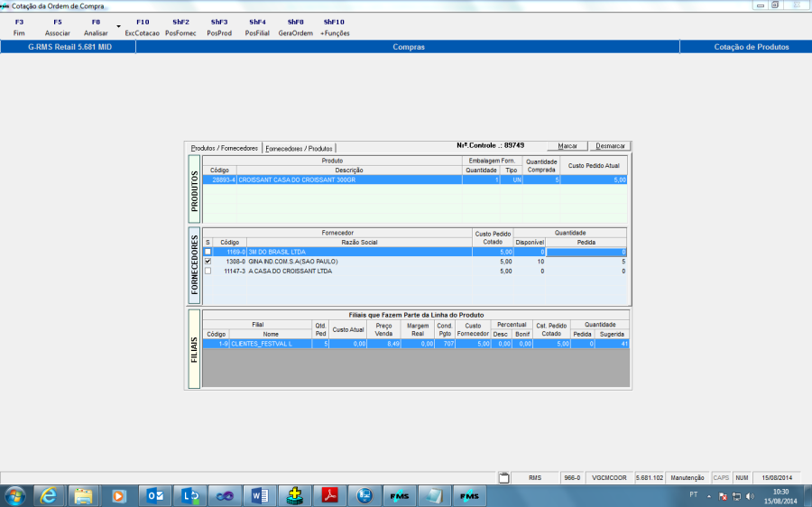Click Disponível value 10 for GINA
This screenshot has height=507, width=812.
(530, 262)
